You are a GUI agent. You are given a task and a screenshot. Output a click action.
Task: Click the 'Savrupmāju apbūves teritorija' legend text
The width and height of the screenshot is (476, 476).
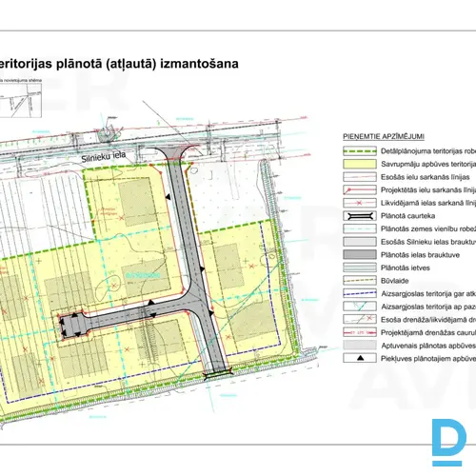click(428, 164)
